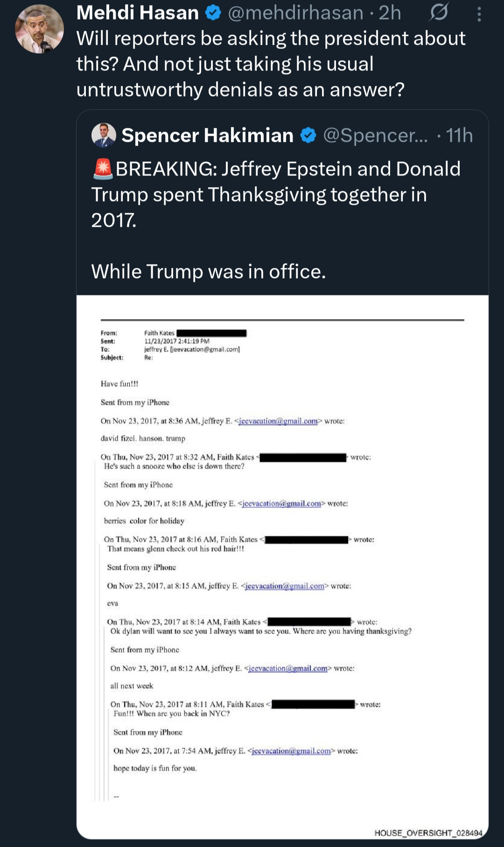The width and height of the screenshot is (504, 847).
Task: Tap the 2h post timestamp
Action: click(x=390, y=13)
